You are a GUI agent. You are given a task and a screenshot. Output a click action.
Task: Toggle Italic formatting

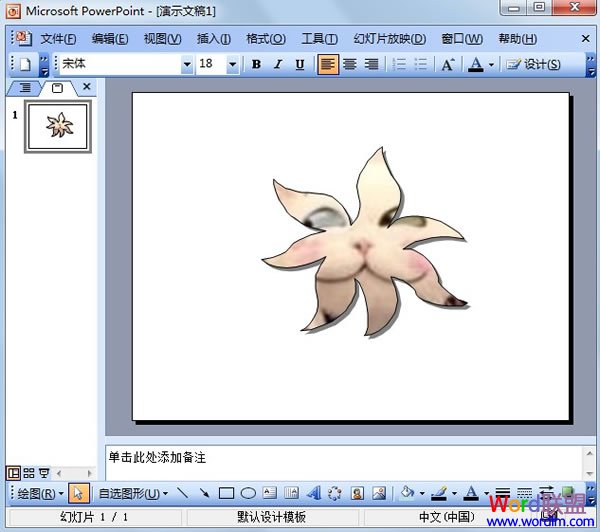[278, 64]
